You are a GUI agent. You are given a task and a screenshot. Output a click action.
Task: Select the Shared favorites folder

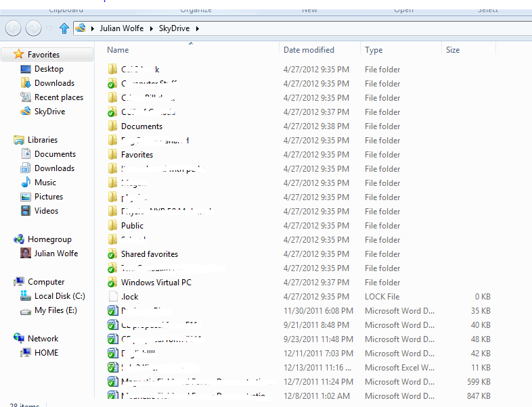(x=150, y=254)
